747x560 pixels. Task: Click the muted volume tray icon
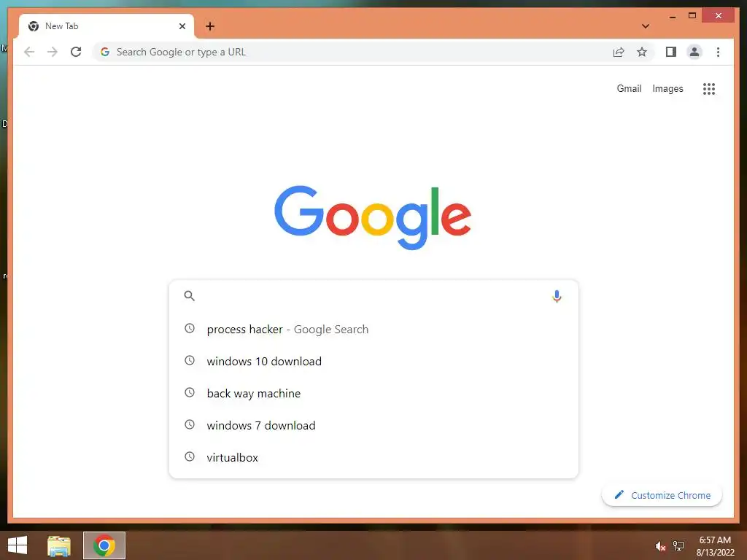[660, 546]
